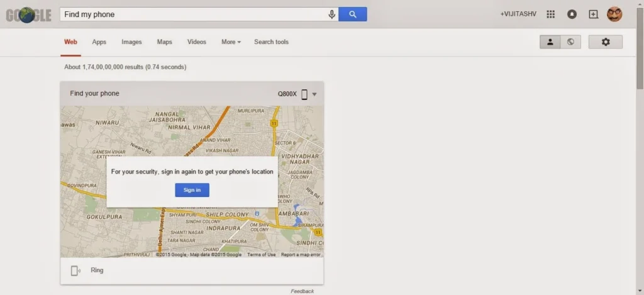This screenshot has height=295, width=644.
Task: Click the INDRAPURA map label
Action: pos(223,228)
